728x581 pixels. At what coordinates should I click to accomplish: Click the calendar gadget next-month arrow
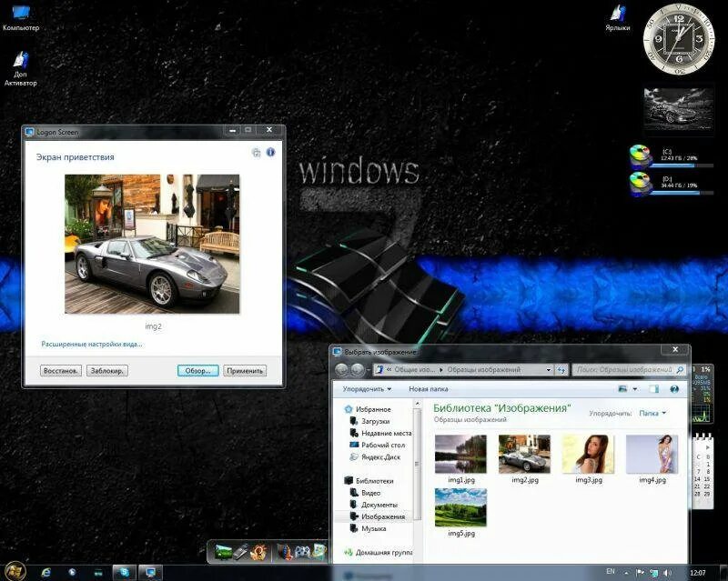point(708,448)
